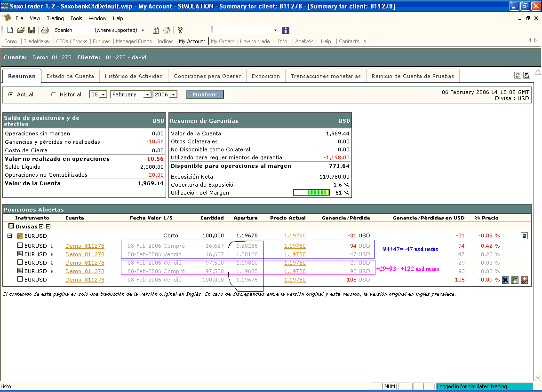Image resolution: width=542 pixels, height=392 pixels.
Task: Click the vertical scrollbar down arrow
Action: coord(538,378)
